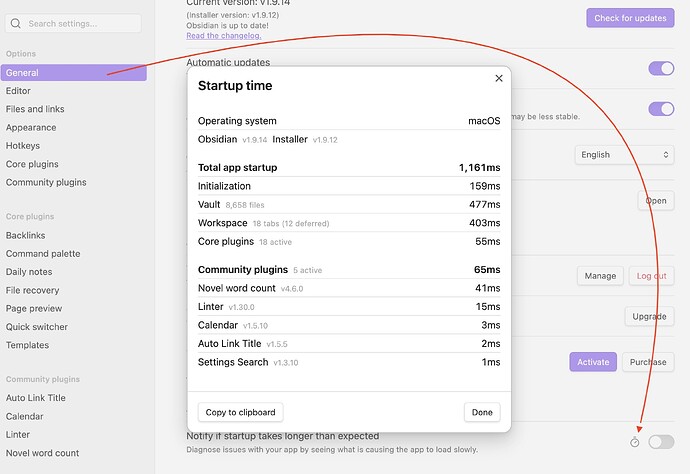This screenshot has height=474, width=690.
Task: Click Check for updates button
Action: coord(630,18)
